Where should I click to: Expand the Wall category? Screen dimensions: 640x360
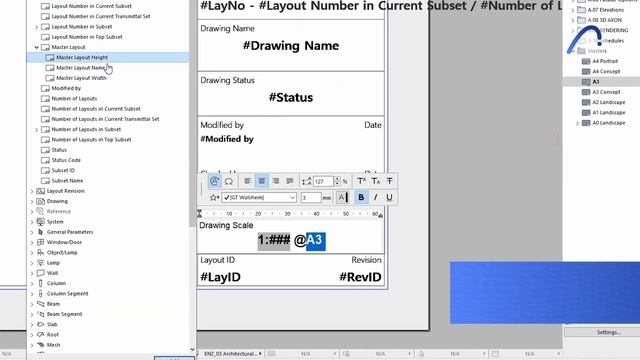(32, 273)
